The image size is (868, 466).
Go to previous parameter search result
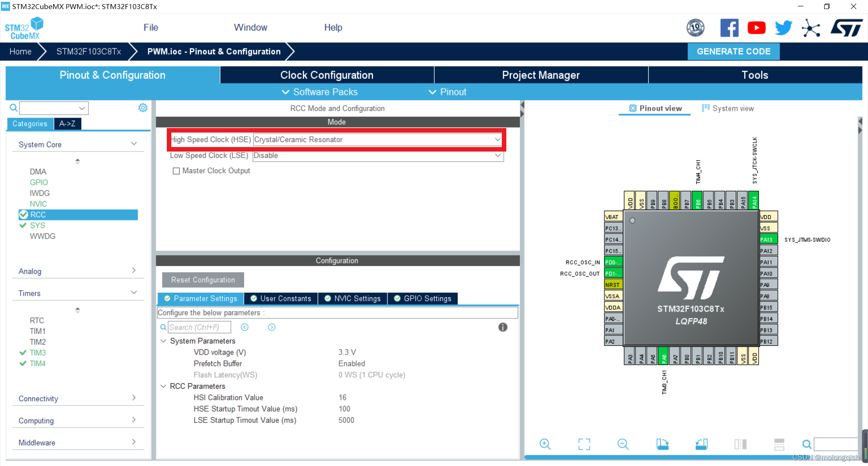pyautogui.click(x=245, y=327)
